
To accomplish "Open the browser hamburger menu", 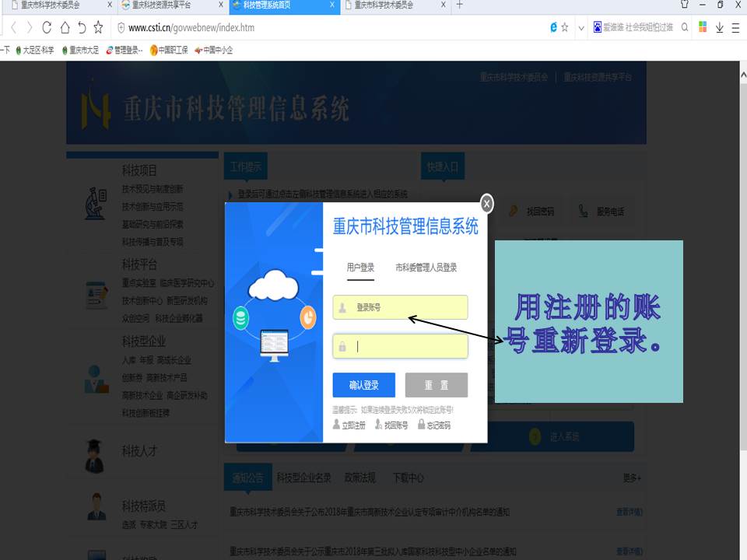I will [735, 28].
